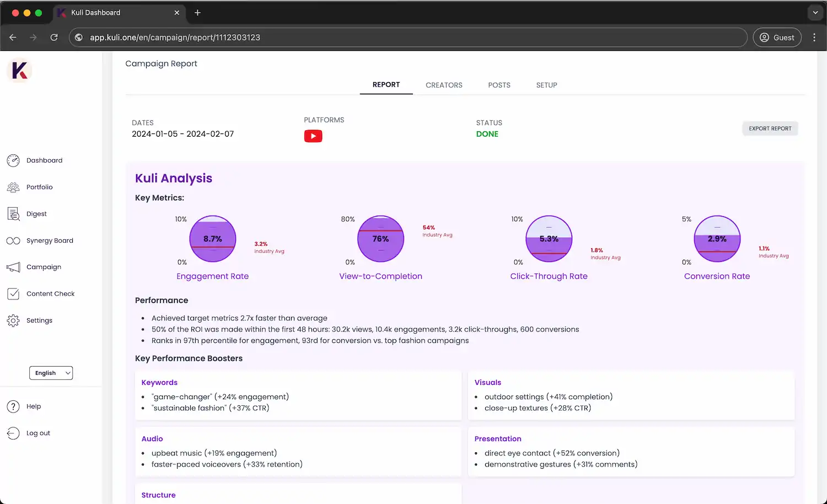The image size is (827, 504).
Task: Click the Log out link
Action: click(38, 433)
